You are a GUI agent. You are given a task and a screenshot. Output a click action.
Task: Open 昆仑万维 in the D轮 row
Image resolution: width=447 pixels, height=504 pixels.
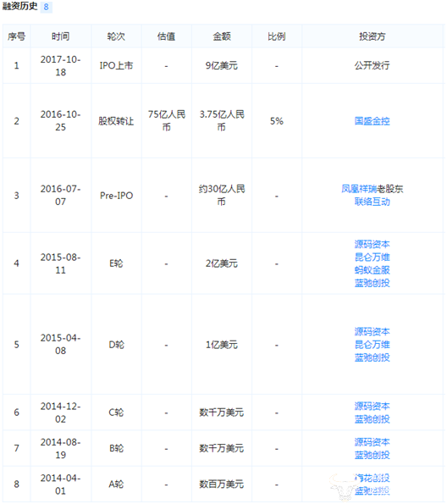pos(372,345)
